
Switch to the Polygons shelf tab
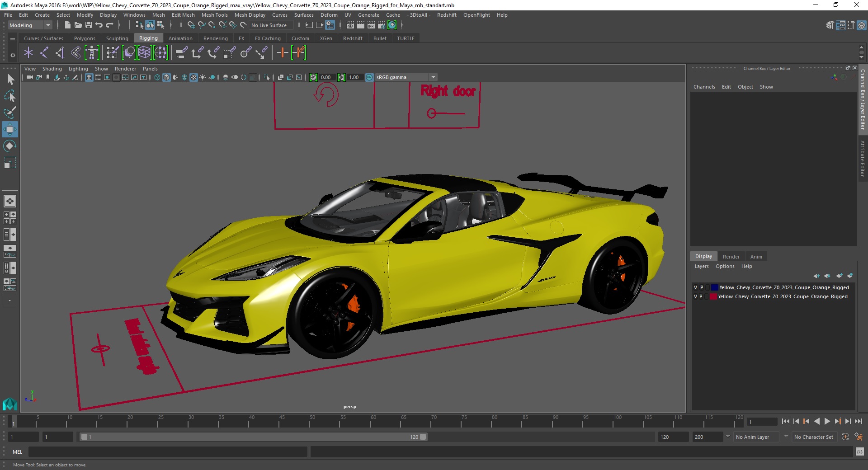pyautogui.click(x=85, y=38)
